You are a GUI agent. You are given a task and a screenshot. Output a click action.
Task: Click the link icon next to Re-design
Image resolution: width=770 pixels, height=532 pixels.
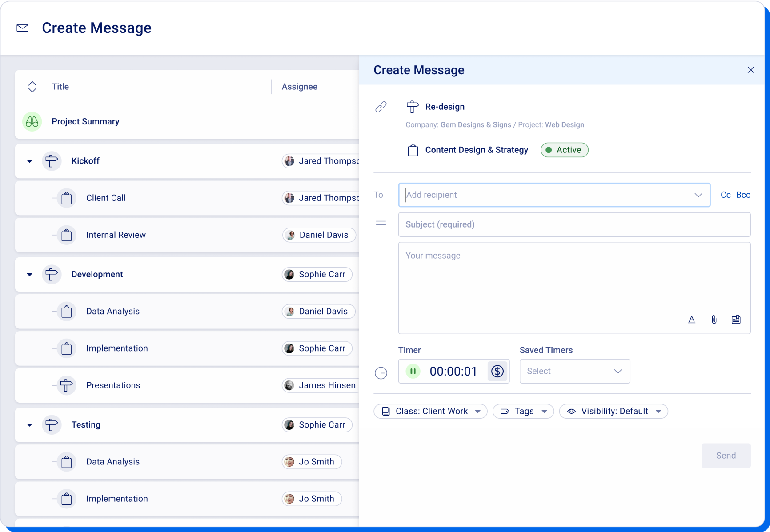pos(381,107)
